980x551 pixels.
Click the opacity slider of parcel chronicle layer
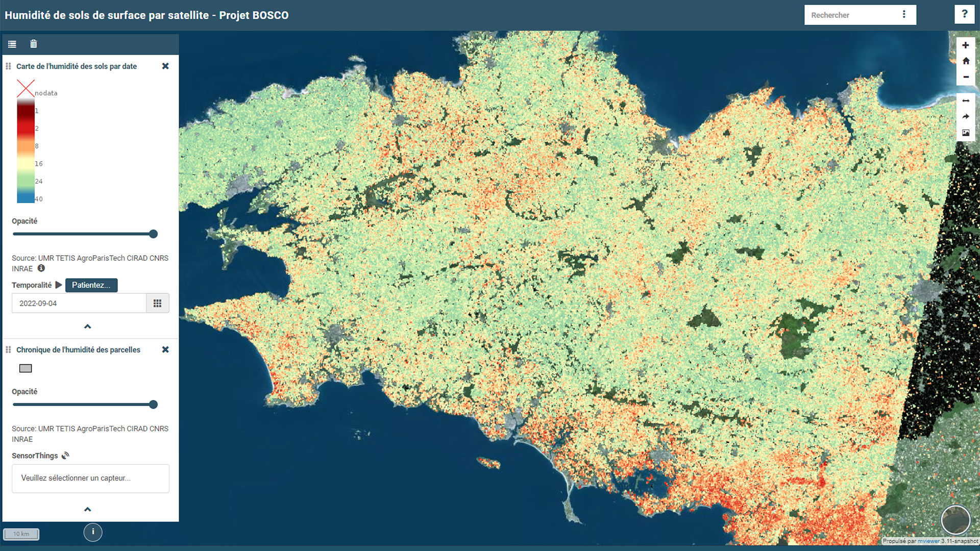[85, 405]
